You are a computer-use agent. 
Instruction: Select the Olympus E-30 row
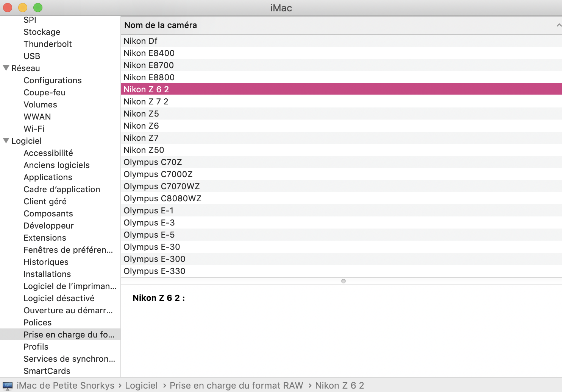pyautogui.click(x=342, y=247)
